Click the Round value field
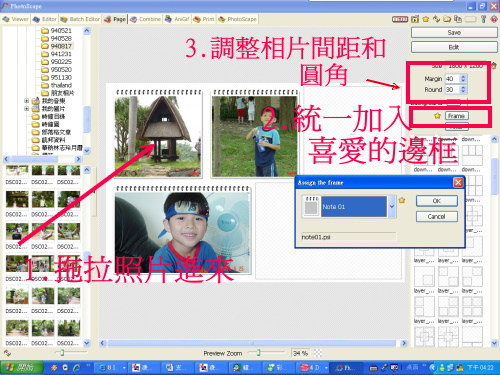Viewport: 500px width, 375px height. 452,89
